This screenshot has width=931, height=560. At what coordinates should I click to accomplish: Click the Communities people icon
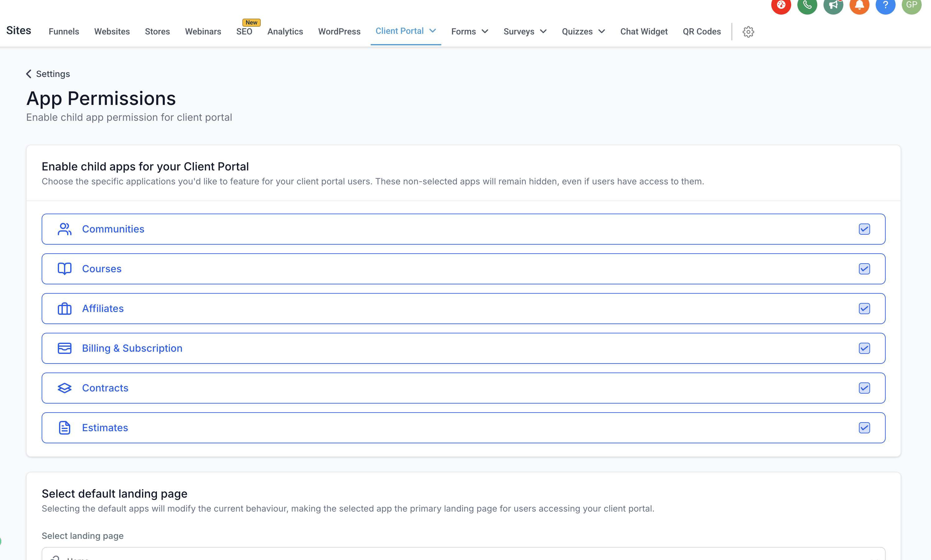coord(65,229)
